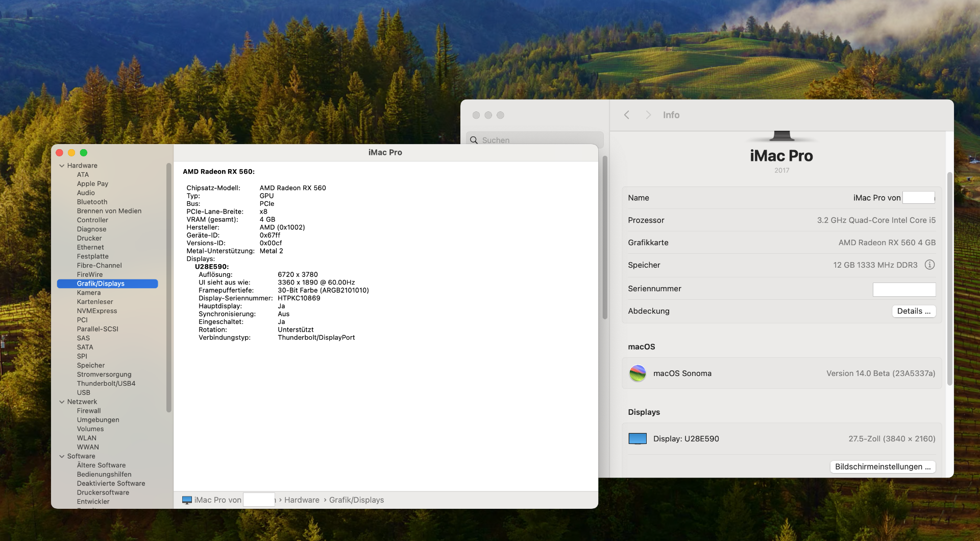Image resolution: width=980 pixels, height=541 pixels.
Task: Select Bluetooth in the hardware list
Action: coord(92,202)
